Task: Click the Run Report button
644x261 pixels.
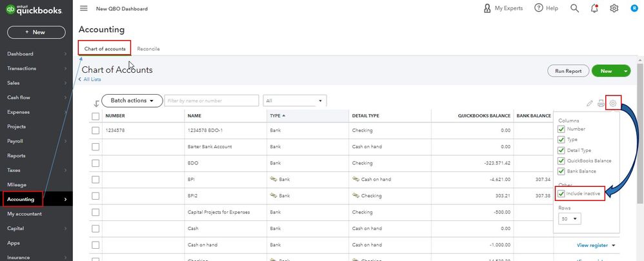Action: click(567, 71)
